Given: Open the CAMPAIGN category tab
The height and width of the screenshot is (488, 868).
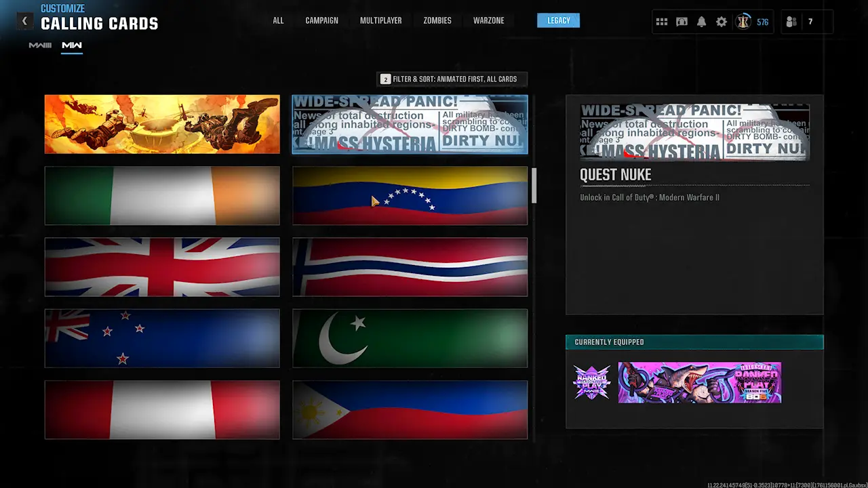Looking at the screenshot, I should [x=321, y=20].
